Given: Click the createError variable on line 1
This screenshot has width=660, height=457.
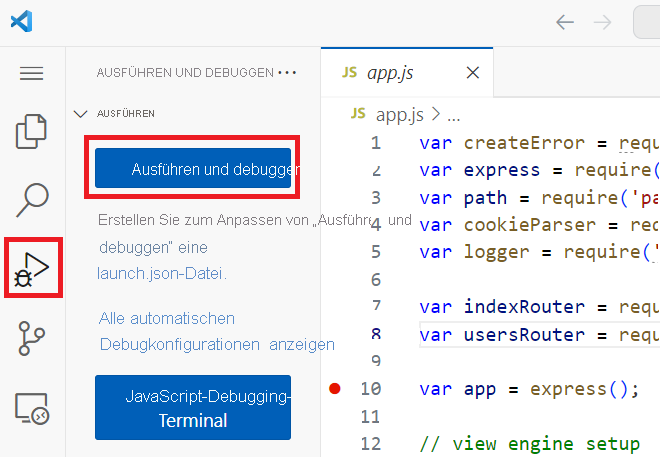Looking at the screenshot, I should (524, 143).
